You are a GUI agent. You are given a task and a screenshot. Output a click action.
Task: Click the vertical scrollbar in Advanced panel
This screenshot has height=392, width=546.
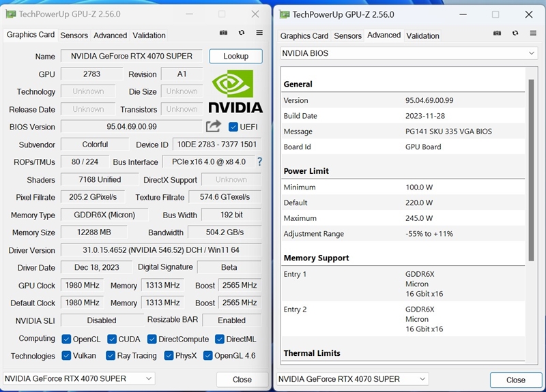(531, 170)
